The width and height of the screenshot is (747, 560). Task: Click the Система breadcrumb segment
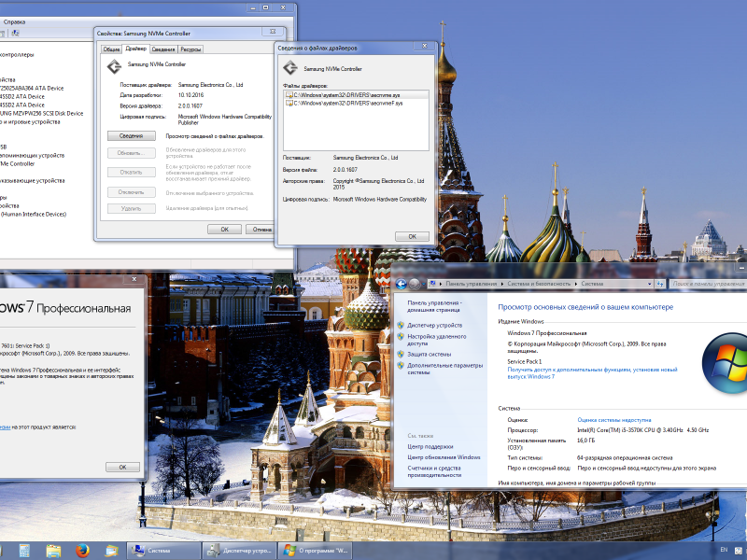(592, 284)
